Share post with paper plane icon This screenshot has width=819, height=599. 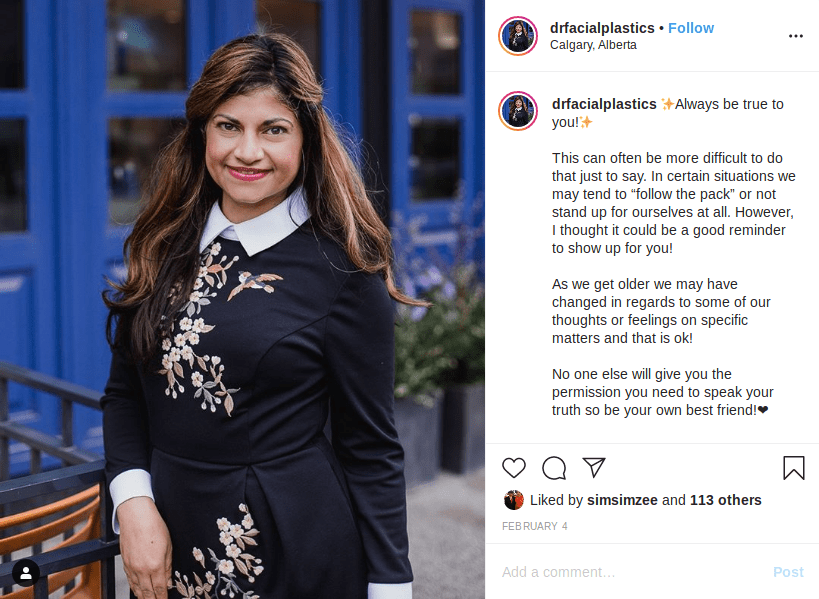coord(594,467)
